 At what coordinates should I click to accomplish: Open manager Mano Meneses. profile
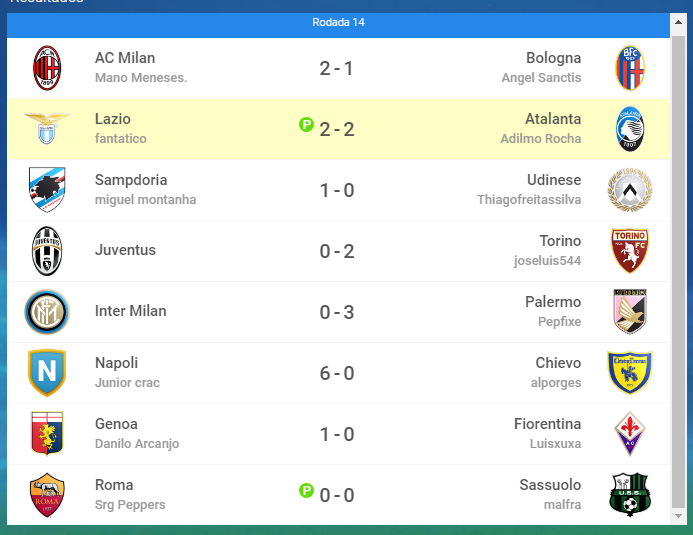click(141, 78)
